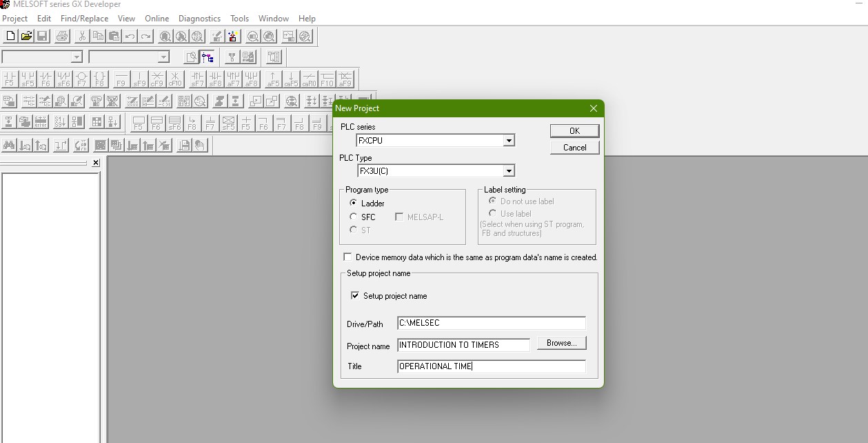Screen dimensions: 868x443
Task: Open the second toolbar combo box arrow
Action: 163,57
